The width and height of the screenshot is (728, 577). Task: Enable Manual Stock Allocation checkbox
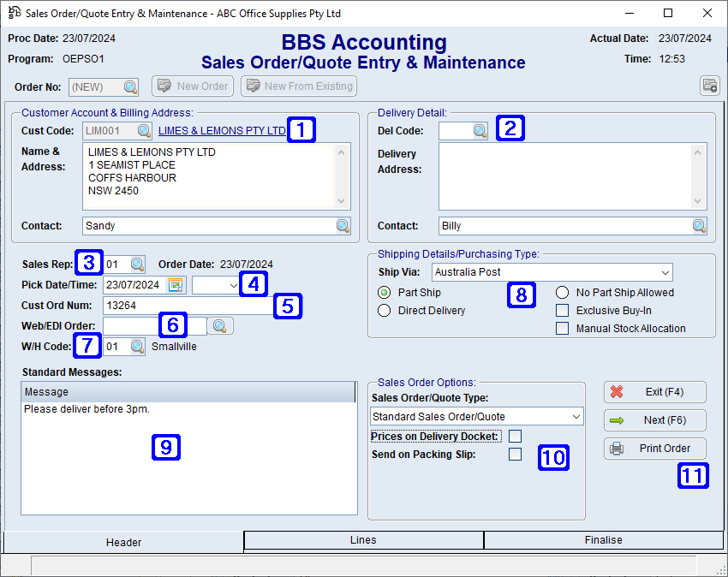(x=562, y=329)
